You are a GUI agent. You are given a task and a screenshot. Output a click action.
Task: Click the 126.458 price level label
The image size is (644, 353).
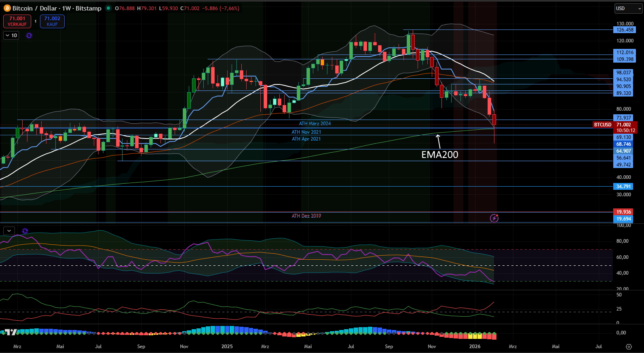[625, 30]
